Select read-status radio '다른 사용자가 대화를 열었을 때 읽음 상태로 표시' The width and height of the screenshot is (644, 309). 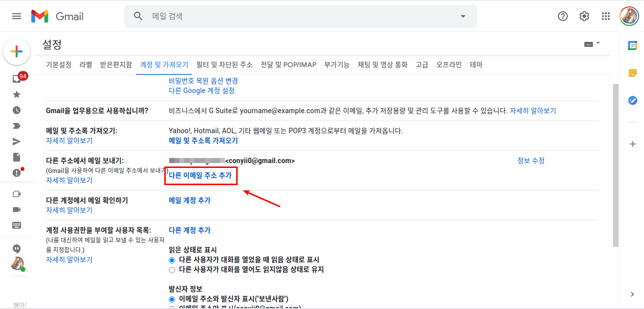pyautogui.click(x=172, y=260)
